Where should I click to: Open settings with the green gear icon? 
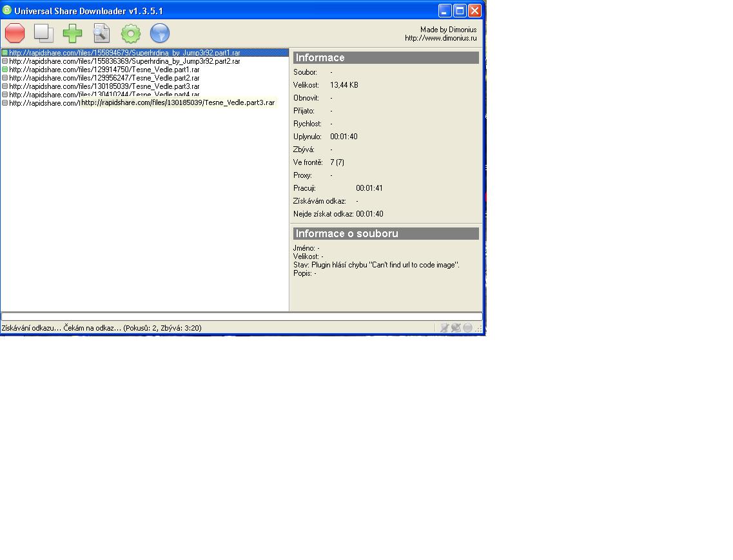(x=131, y=34)
